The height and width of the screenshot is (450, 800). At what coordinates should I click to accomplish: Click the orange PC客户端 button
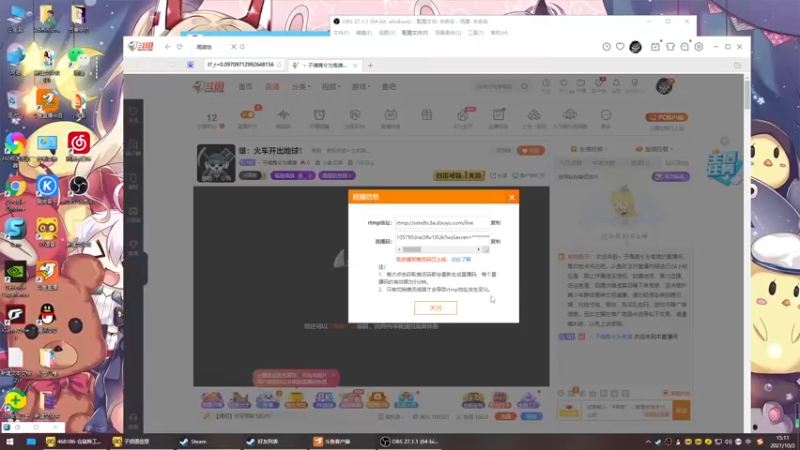coord(667,117)
